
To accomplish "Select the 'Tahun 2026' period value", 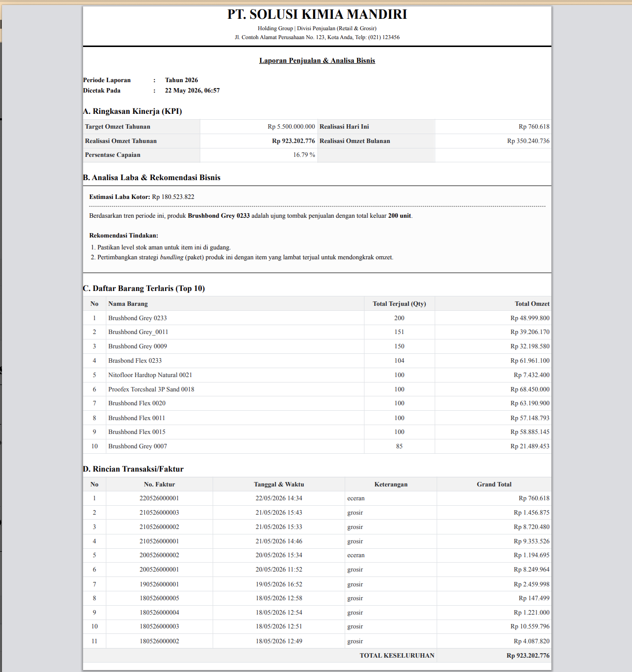I will (181, 80).
